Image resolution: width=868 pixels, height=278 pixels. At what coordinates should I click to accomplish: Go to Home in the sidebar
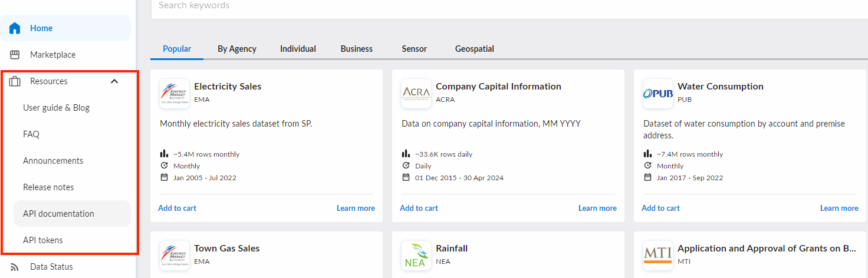(x=65, y=28)
